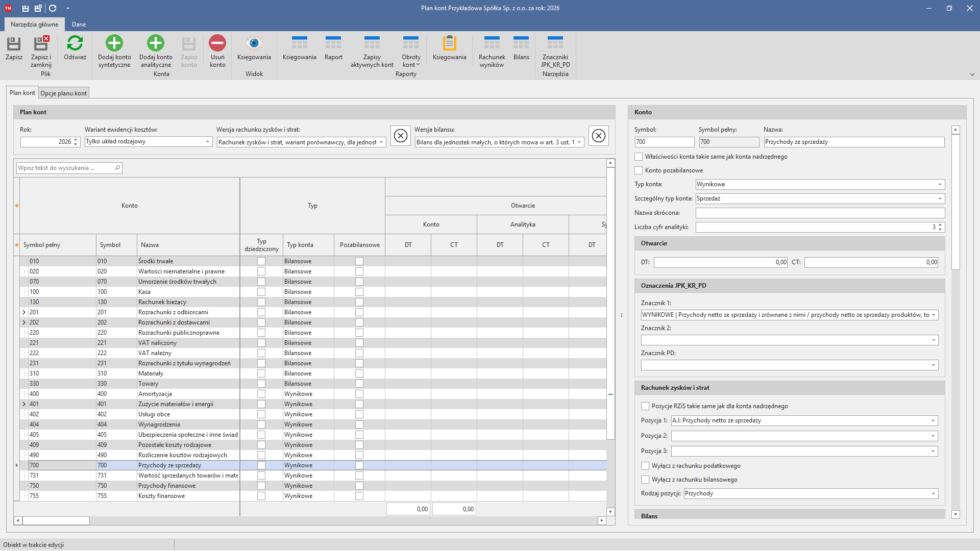Screen dimensions: 980x551
Task: Click the Symbol pełny column header
Action: [58, 245]
